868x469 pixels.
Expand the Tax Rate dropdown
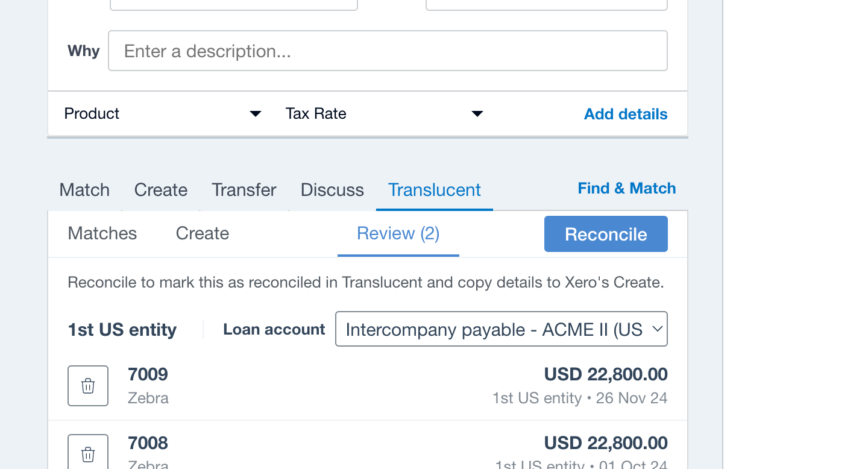[x=384, y=114]
